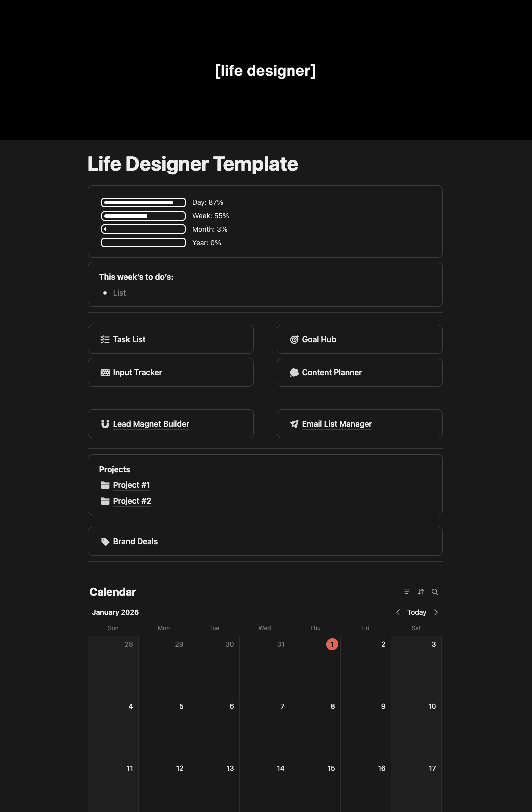
Task: Click the Brand Deals tag icon
Action: pyautogui.click(x=105, y=542)
